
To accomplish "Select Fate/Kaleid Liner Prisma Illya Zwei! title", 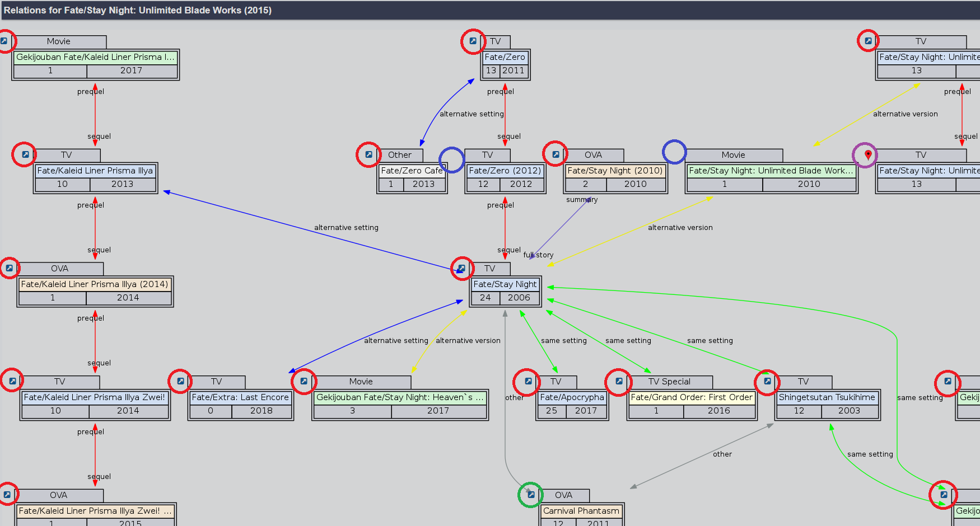I will [x=95, y=397].
